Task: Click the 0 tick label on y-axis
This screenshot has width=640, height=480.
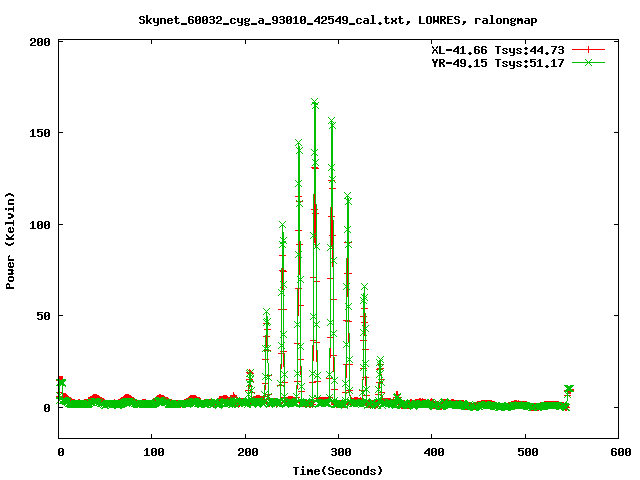Action: pyautogui.click(x=47, y=408)
